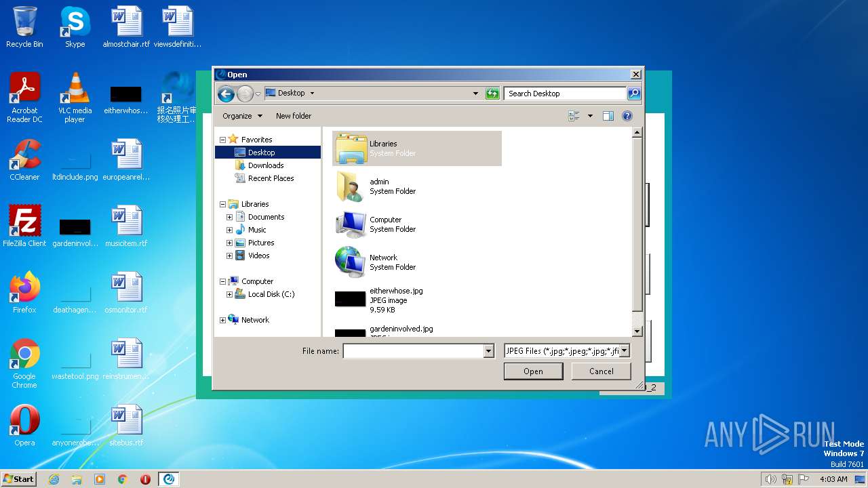This screenshot has width=868, height=488.
Task: Open the Desktop breadcrumb dropdown arrow
Action: point(312,94)
